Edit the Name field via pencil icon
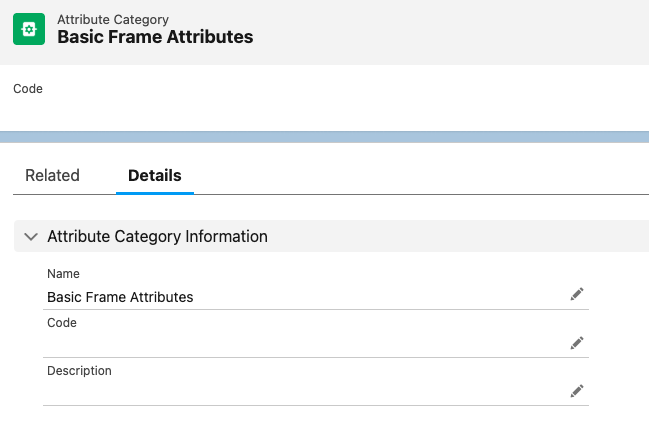 pos(576,294)
